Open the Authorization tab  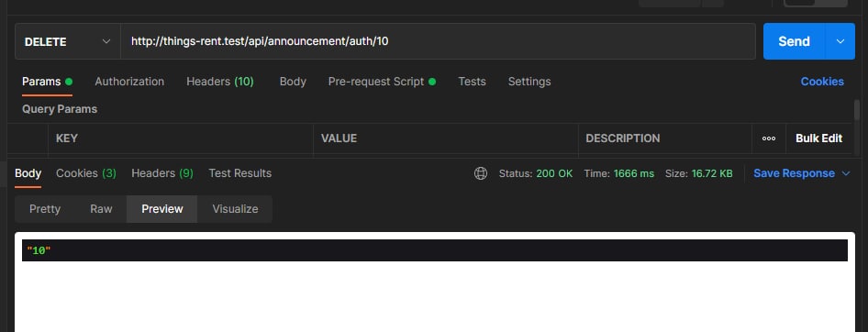(129, 82)
